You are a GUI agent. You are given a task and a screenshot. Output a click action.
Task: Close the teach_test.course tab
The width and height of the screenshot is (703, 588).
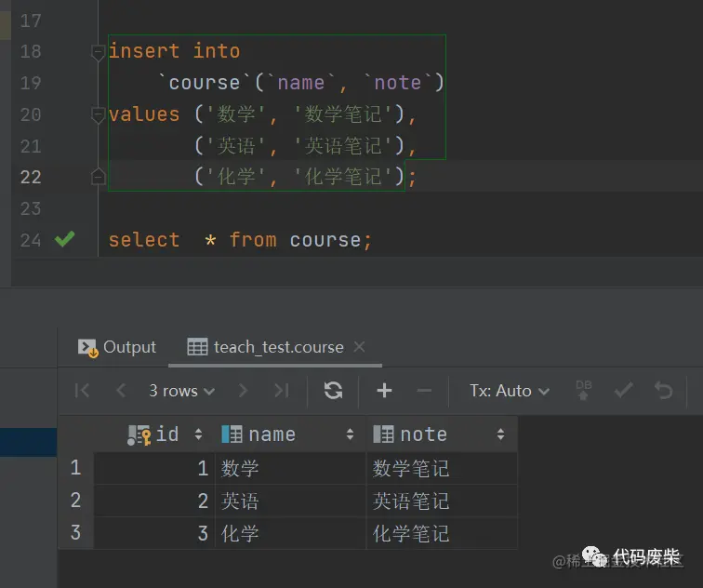click(359, 347)
